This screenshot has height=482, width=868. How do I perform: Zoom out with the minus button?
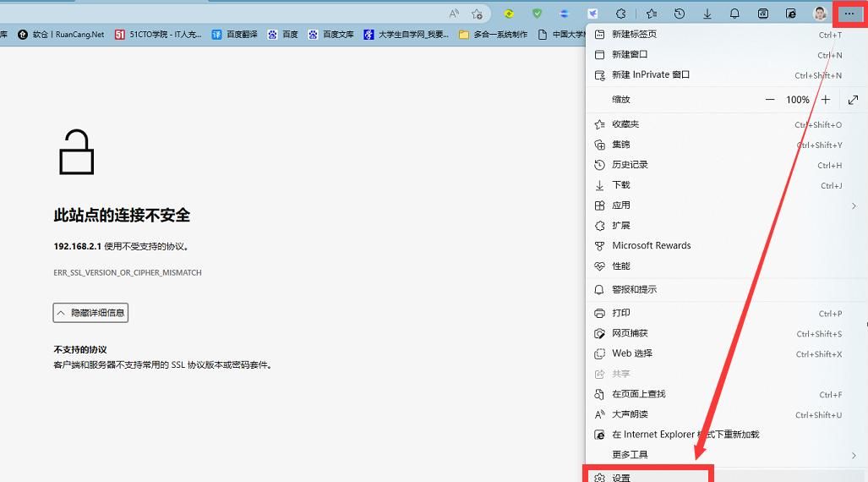(x=770, y=100)
